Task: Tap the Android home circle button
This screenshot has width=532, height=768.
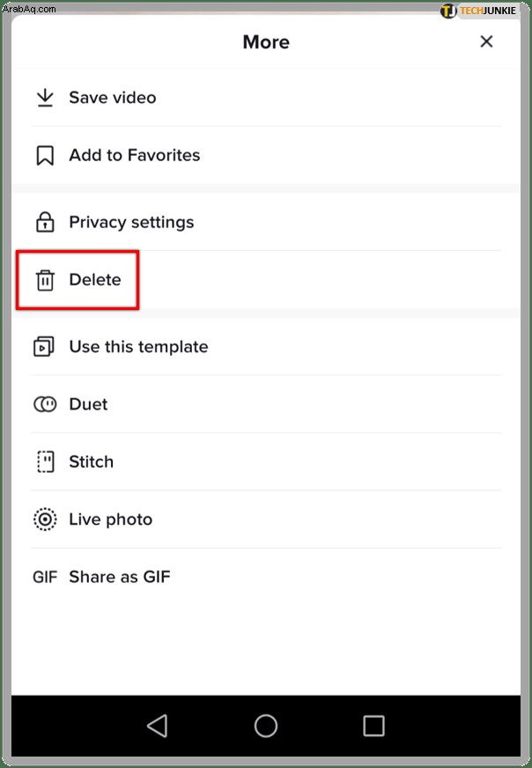Action: point(266,726)
